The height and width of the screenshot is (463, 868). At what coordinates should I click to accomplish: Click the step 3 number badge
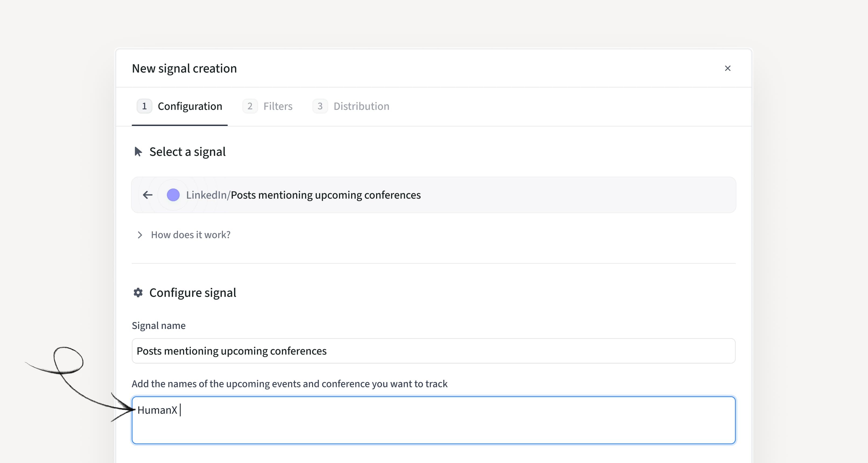pos(320,106)
